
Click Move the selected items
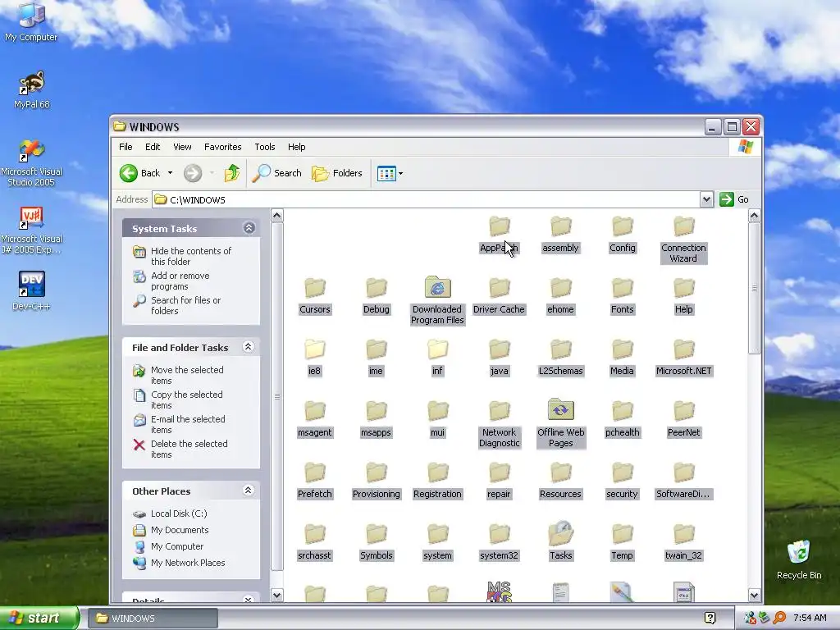187,375
